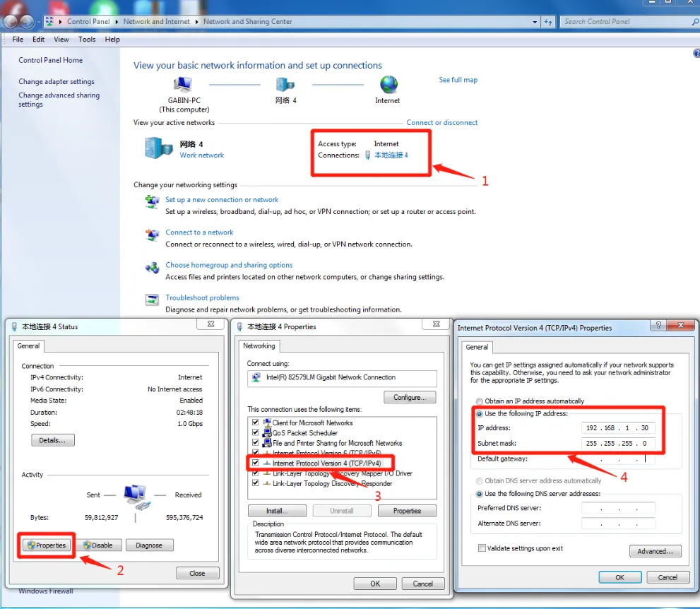Image resolution: width=700 pixels, height=609 pixels.
Task: Click the network 4 icon in map
Action: [x=285, y=85]
